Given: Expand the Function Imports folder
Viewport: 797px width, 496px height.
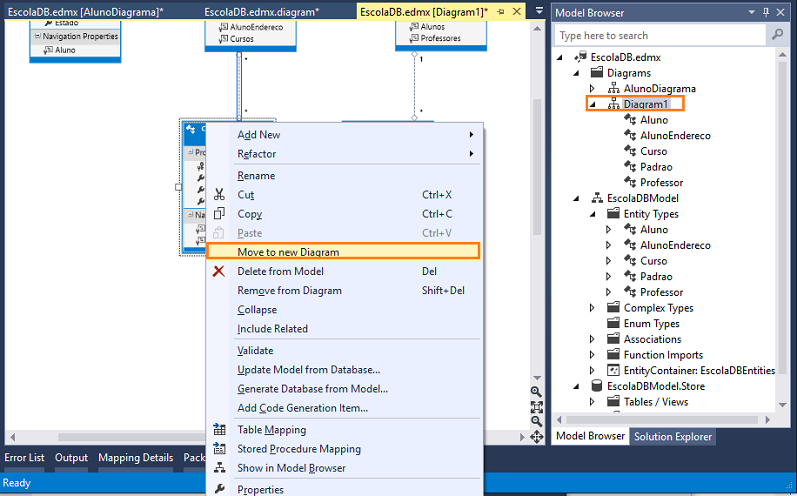Looking at the screenshot, I should click(x=592, y=355).
